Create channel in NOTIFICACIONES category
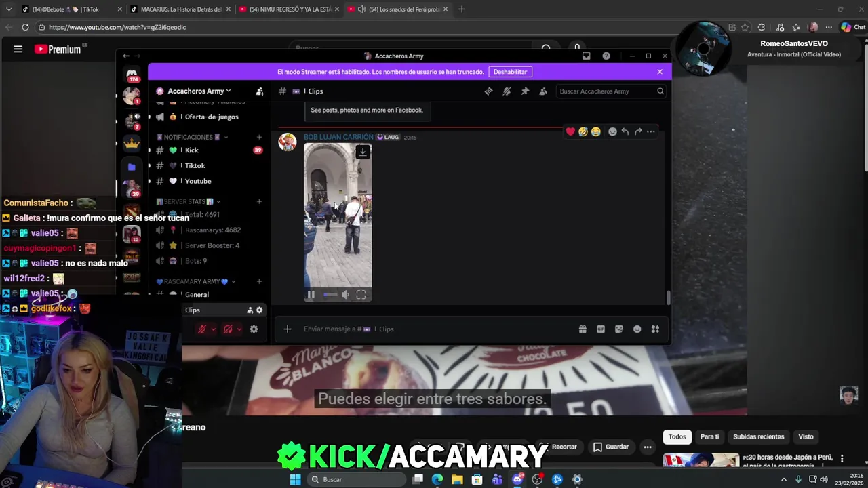Screen dimensions: 868x488 click(259, 137)
